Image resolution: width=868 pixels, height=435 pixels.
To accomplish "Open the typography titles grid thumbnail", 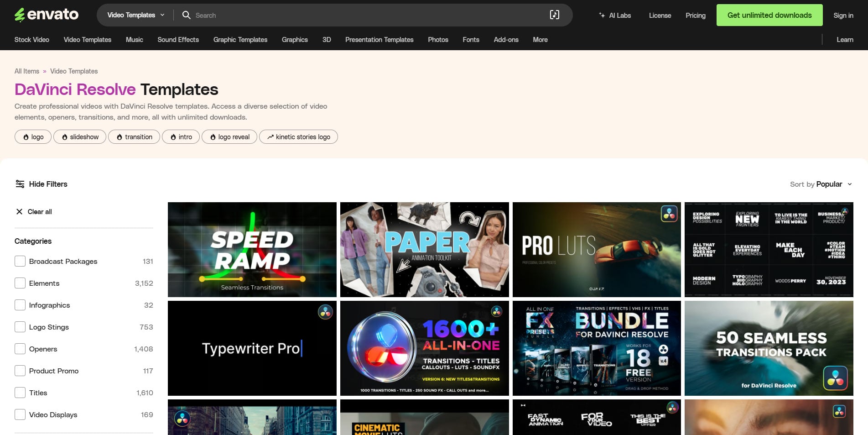I will pos(769,250).
